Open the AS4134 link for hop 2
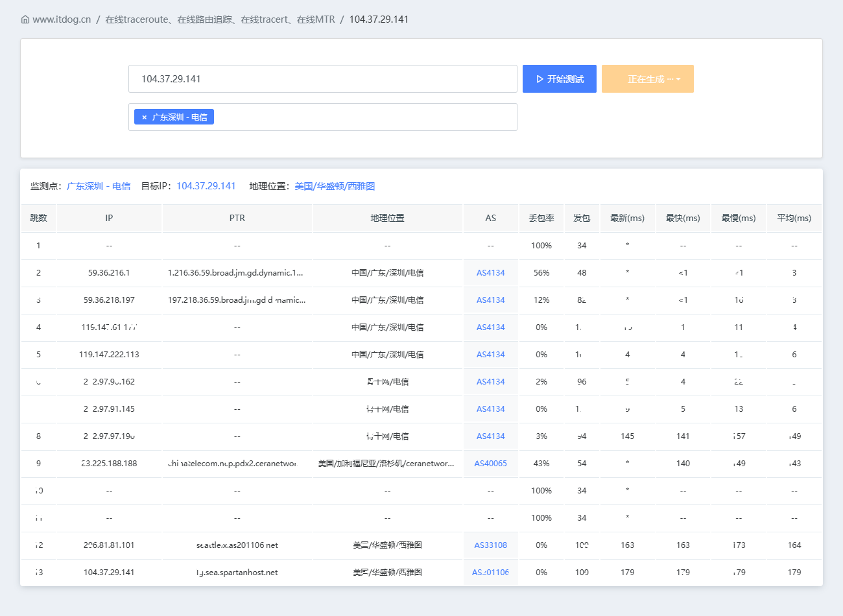Screen dimensions: 843x616 [x=491, y=273]
